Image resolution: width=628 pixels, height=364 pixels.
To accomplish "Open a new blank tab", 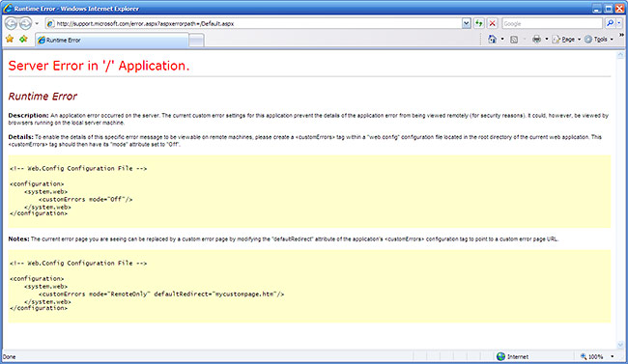I will coord(196,40).
